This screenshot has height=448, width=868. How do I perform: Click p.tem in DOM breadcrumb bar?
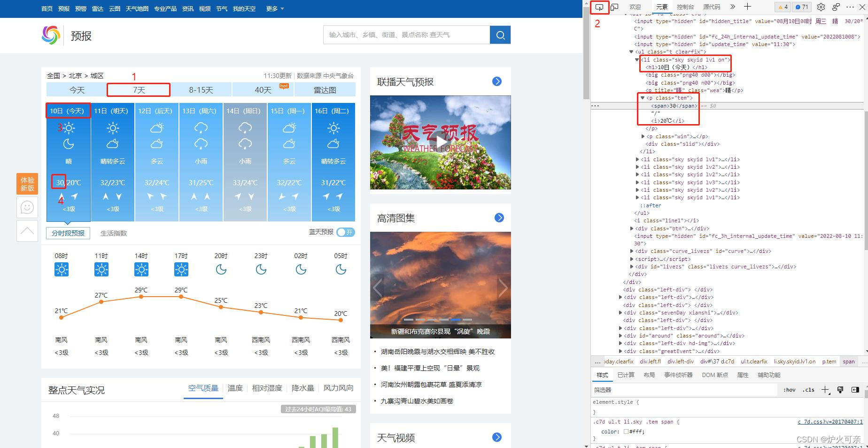click(829, 362)
